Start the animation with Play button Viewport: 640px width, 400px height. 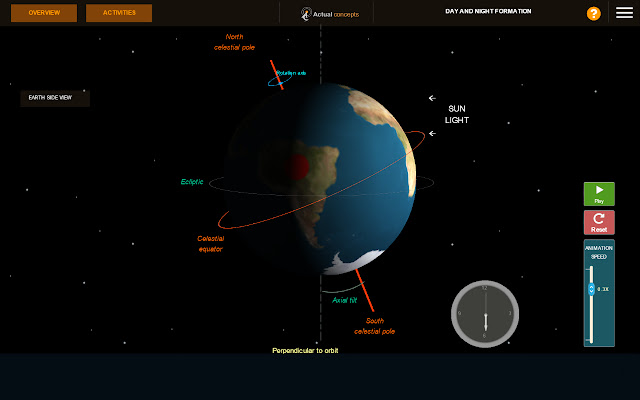[599, 194]
